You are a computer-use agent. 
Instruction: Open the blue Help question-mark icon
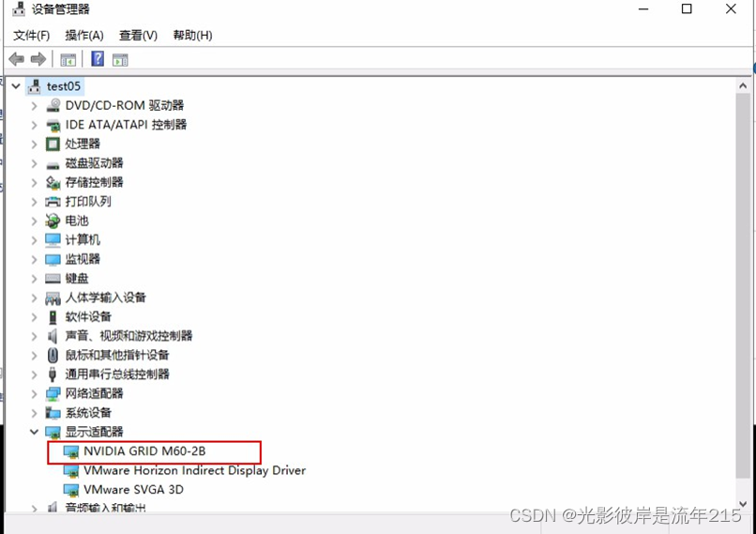click(x=98, y=59)
